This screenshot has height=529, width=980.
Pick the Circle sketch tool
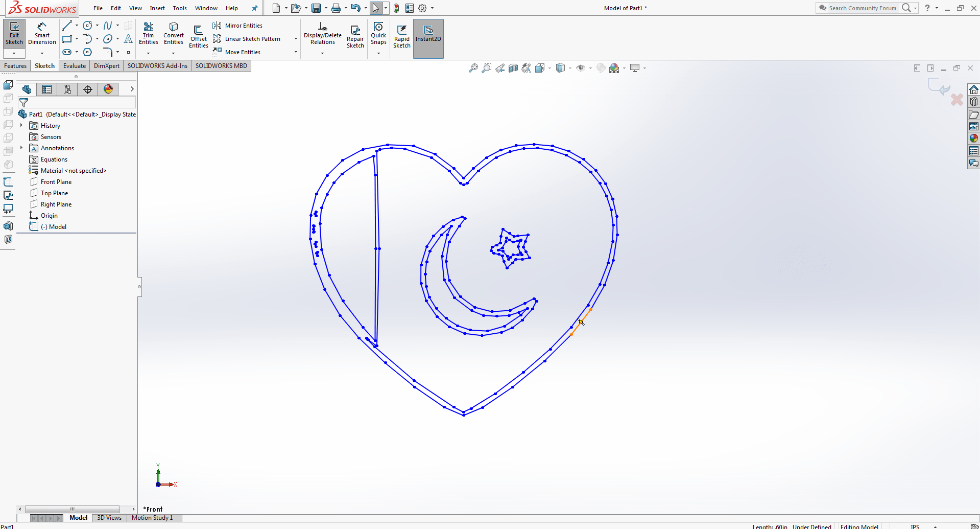tap(87, 25)
